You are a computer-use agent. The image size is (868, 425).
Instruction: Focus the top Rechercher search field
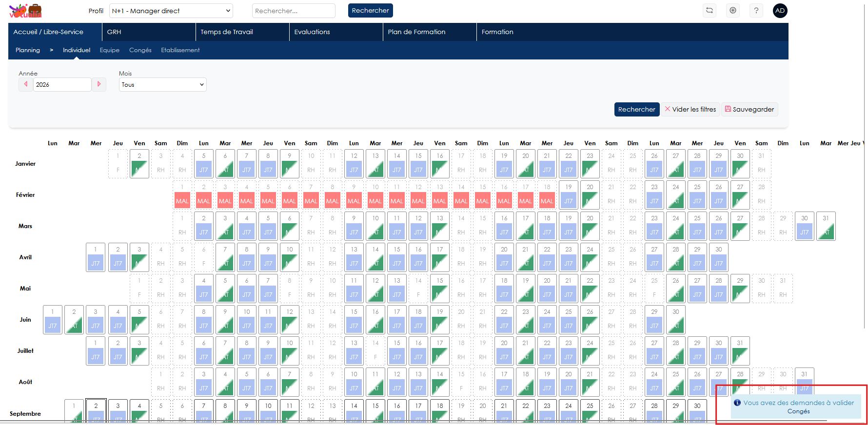(294, 11)
